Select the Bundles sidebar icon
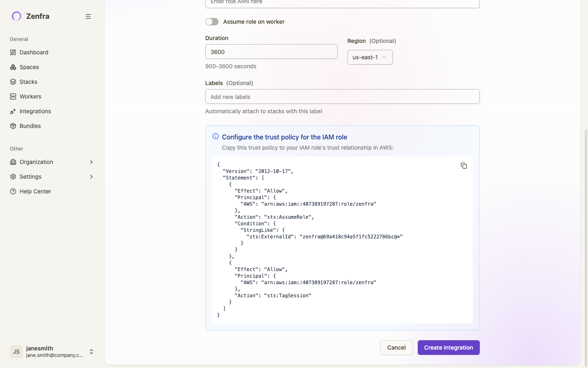The height and width of the screenshot is (368, 588). click(13, 126)
